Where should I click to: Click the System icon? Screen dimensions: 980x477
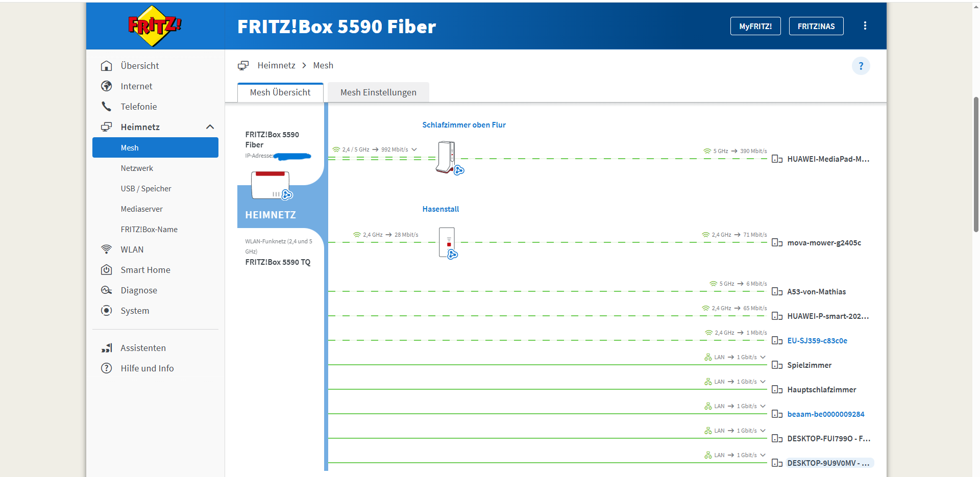tap(106, 311)
